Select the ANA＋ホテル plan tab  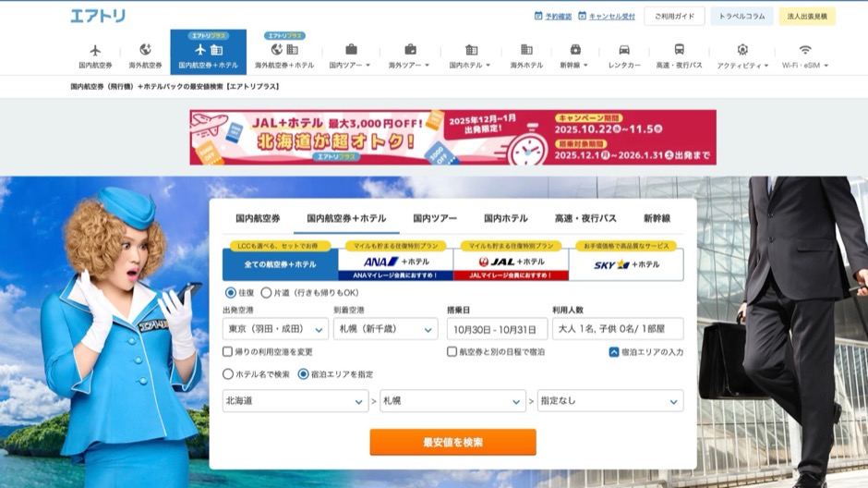pyautogui.click(x=395, y=262)
